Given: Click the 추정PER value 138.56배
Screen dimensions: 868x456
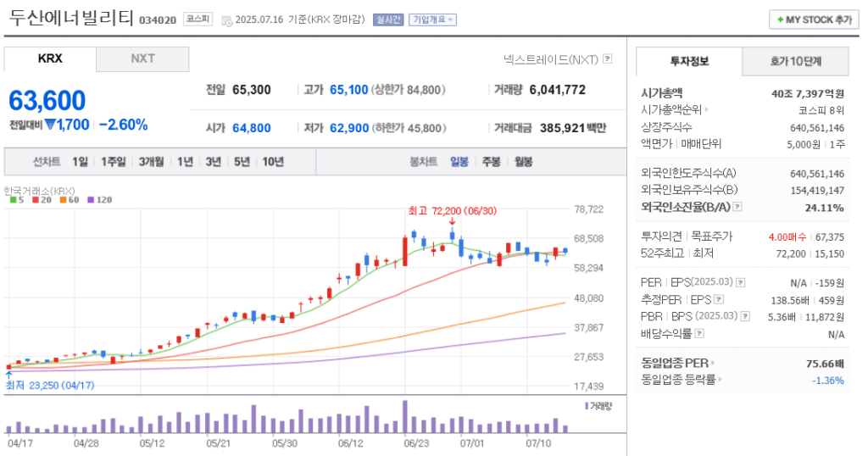Looking at the screenshot, I should [790, 301].
